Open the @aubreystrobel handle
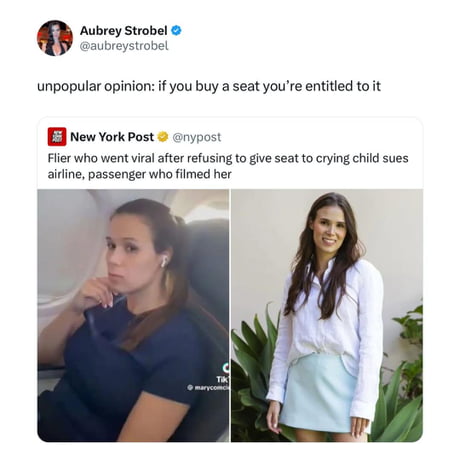Screen dimensions: 460x460 [124, 46]
